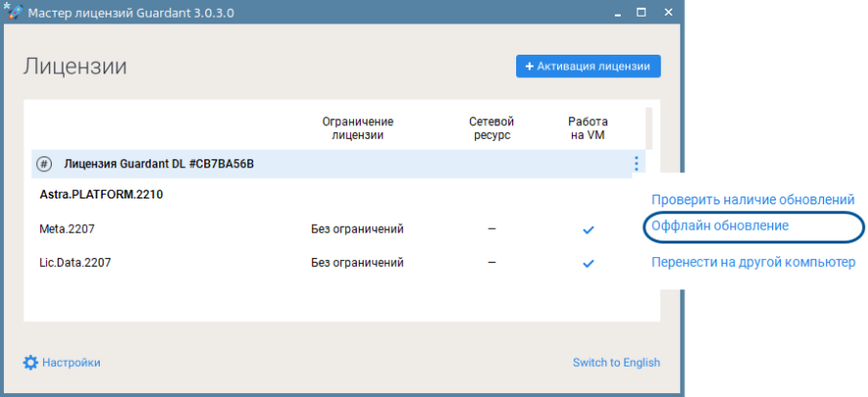The image size is (868, 397).
Task: Click the license list vertical scrollbar
Action: coord(650,127)
